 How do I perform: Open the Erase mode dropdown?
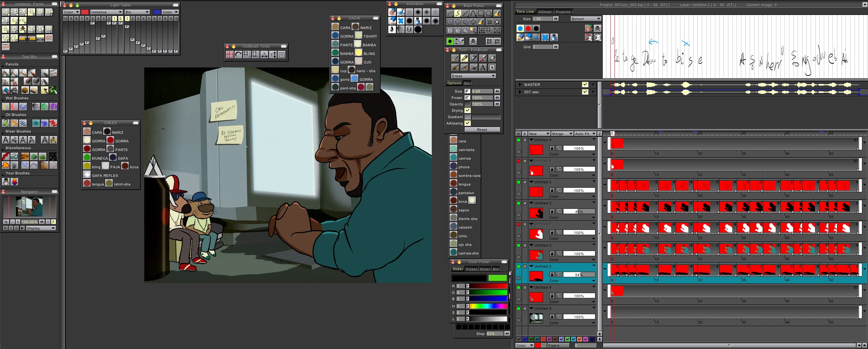click(473, 76)
